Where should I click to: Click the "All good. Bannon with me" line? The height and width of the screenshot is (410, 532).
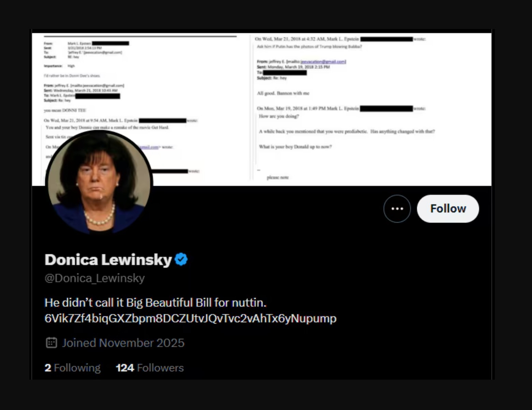coord(283,93)
